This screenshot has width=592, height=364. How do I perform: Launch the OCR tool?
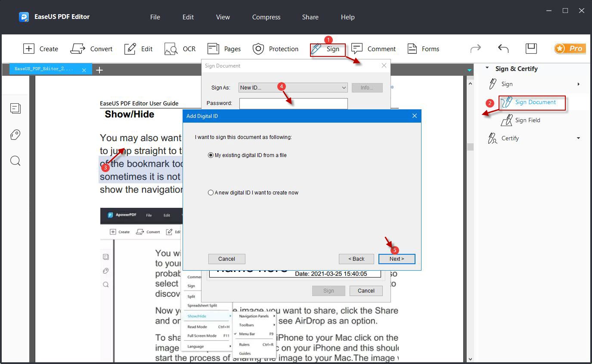tap(180, 49)
